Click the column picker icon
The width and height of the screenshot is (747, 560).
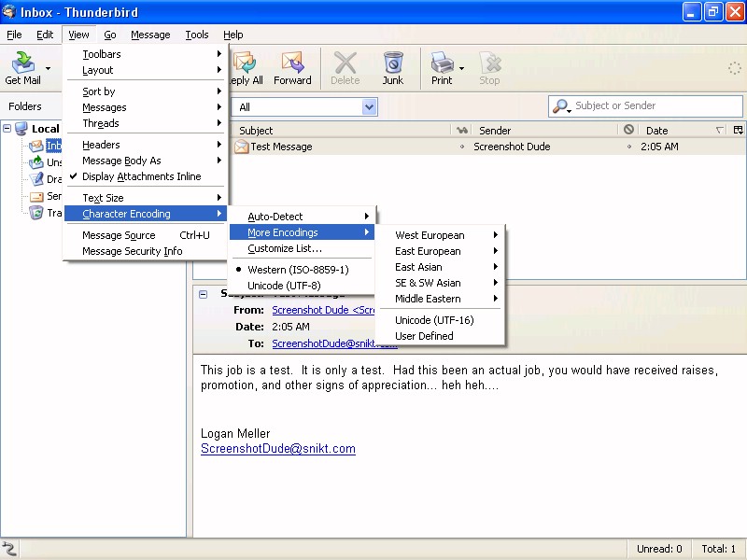(x=738, y=130)
